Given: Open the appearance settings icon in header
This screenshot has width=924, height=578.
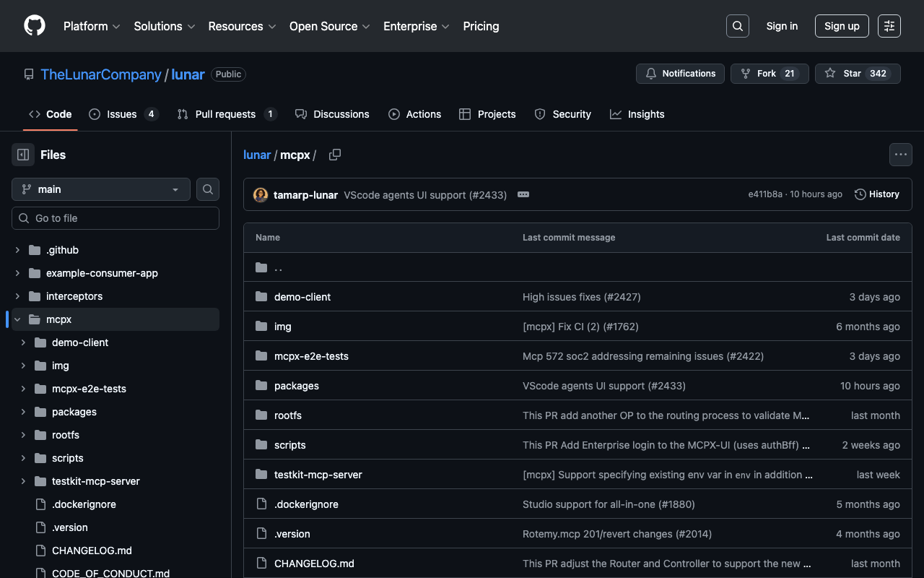Looking at the screenshot, I should [889, 26].
